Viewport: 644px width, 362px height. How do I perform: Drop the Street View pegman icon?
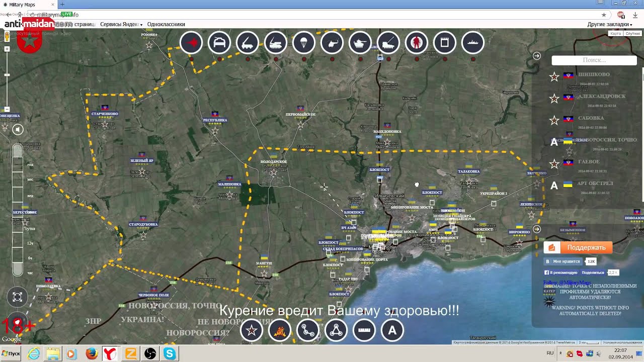[x=7, y=36]
